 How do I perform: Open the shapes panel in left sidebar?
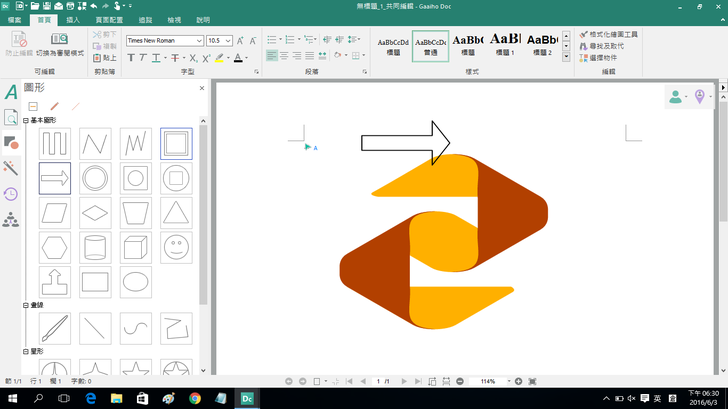click(11, 143)
